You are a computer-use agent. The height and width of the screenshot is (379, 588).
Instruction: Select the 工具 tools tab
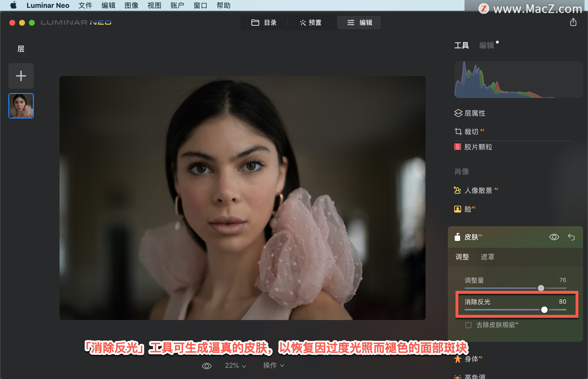[x=461, y=45]
